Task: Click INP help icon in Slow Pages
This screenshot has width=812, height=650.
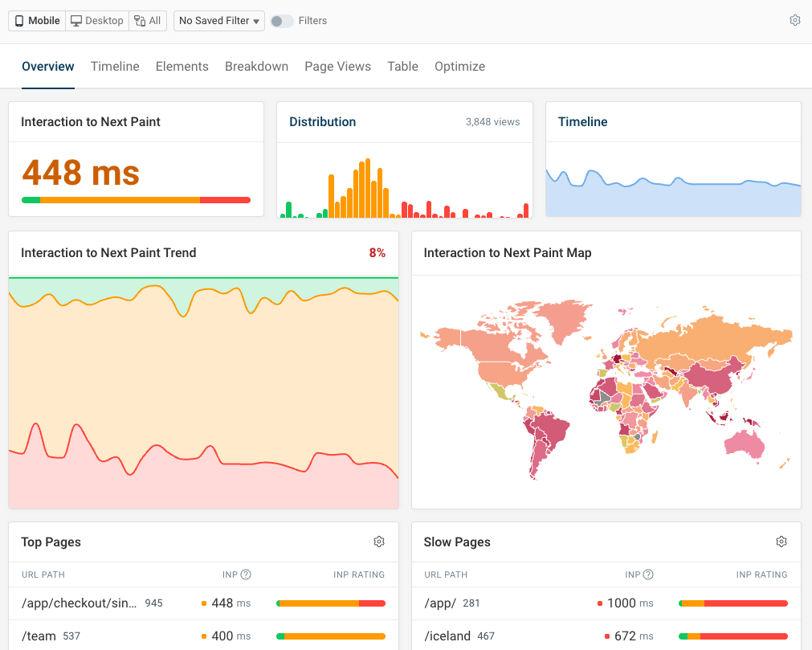Action: (x=648, y=574)
